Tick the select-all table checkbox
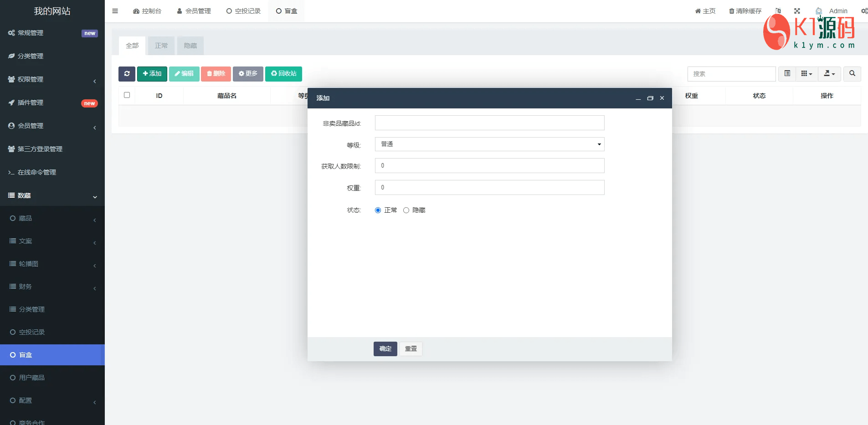This screenshot has width=868, height=425. pos(127,95)
